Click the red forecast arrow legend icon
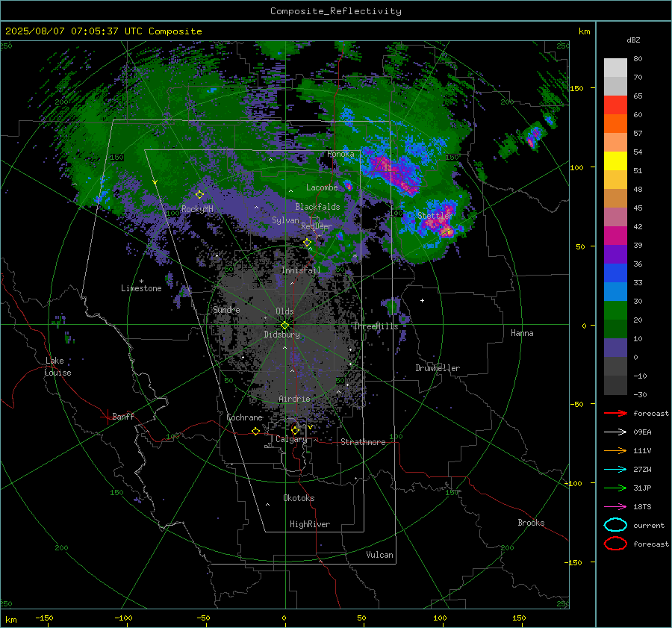The width and height of the screenshot is (672, 628). (x=615, y=413)
